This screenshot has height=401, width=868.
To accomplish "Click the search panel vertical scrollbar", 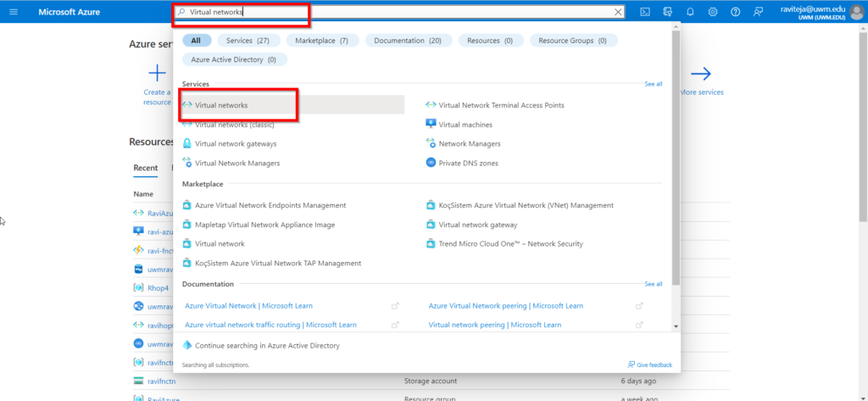I will click(x=676, y=158).
